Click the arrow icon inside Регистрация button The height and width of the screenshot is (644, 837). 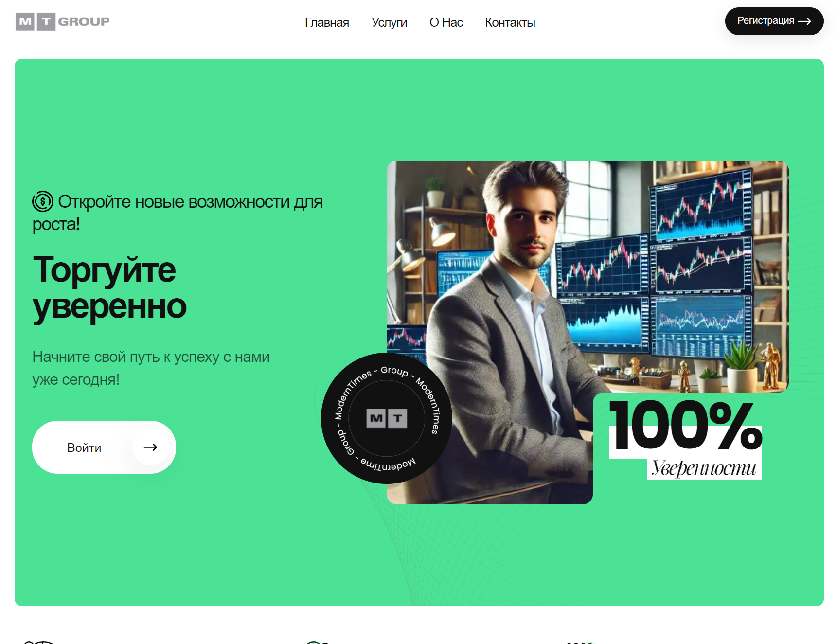(x=804, y=21)
